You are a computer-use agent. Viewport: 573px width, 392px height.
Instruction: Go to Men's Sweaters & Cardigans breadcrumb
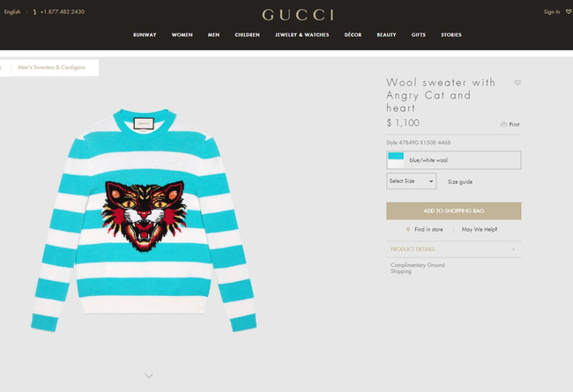coord(51,68)
